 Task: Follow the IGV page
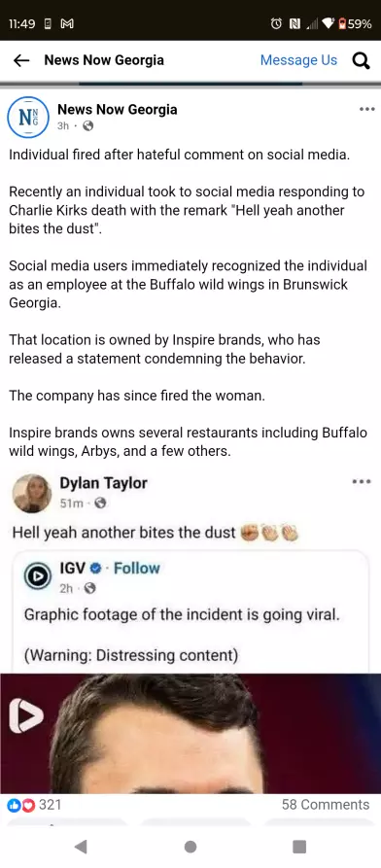[137, 568]
